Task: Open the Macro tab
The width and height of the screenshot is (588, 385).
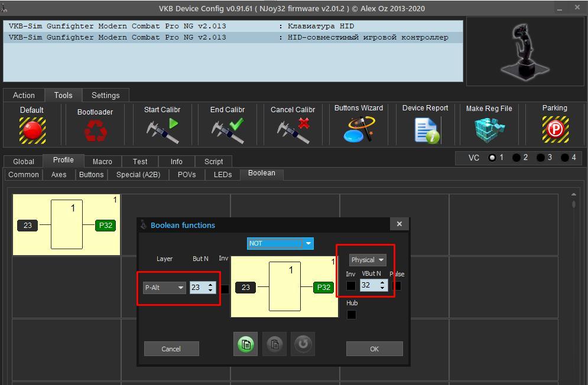Action: [x=102, y=162]
